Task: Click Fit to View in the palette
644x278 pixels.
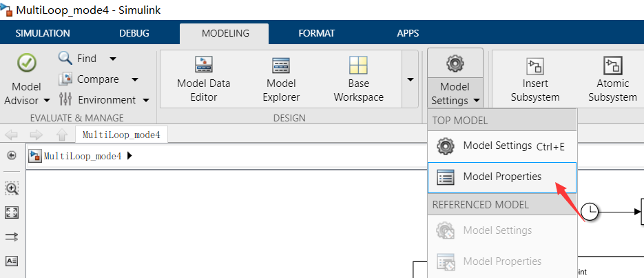Action: pos(12,212)
